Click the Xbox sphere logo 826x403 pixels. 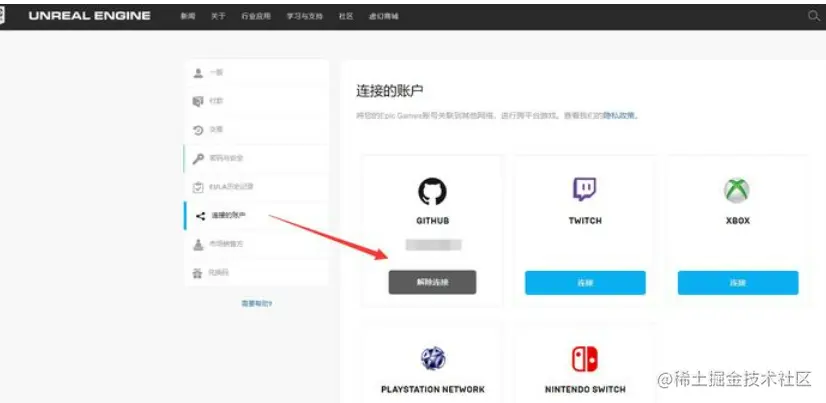(x=736, y=190)
